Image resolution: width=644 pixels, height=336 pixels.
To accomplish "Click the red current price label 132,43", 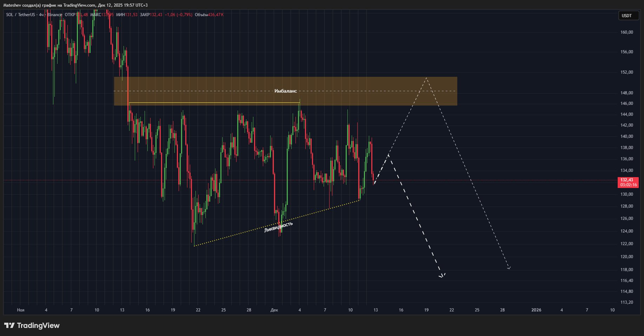I will 628,180.
